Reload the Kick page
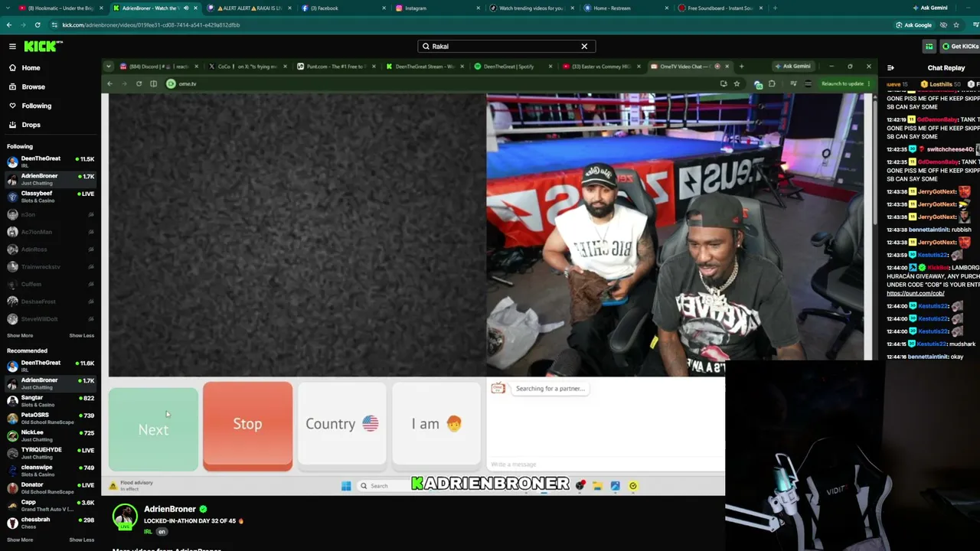 (x=38, y=24)
